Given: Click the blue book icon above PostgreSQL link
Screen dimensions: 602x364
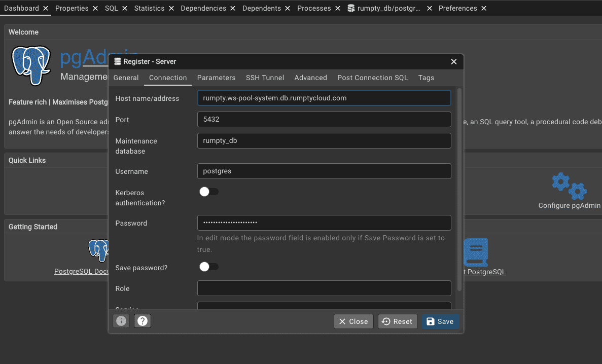Looking at the screenshot, I should [476, 252].
